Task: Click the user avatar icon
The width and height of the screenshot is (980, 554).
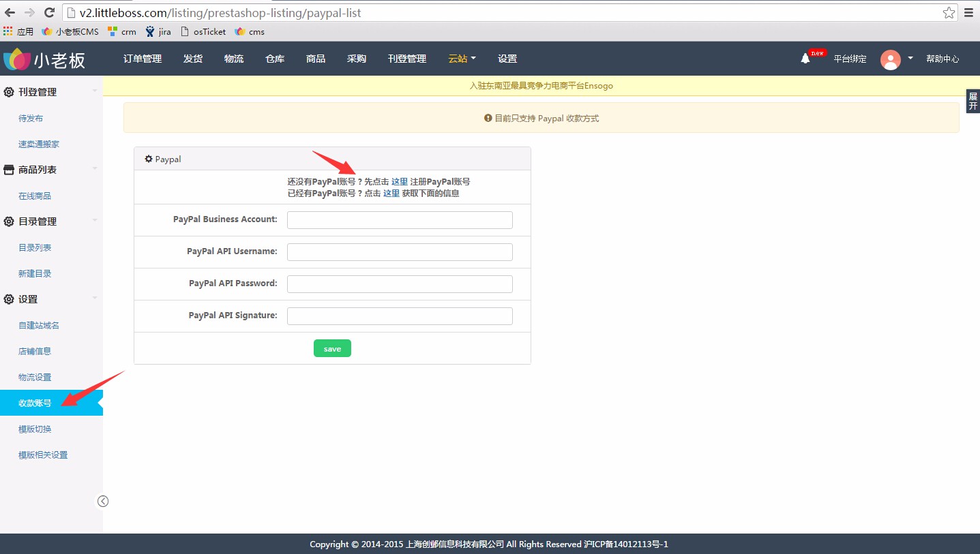Action: [891, 59]
